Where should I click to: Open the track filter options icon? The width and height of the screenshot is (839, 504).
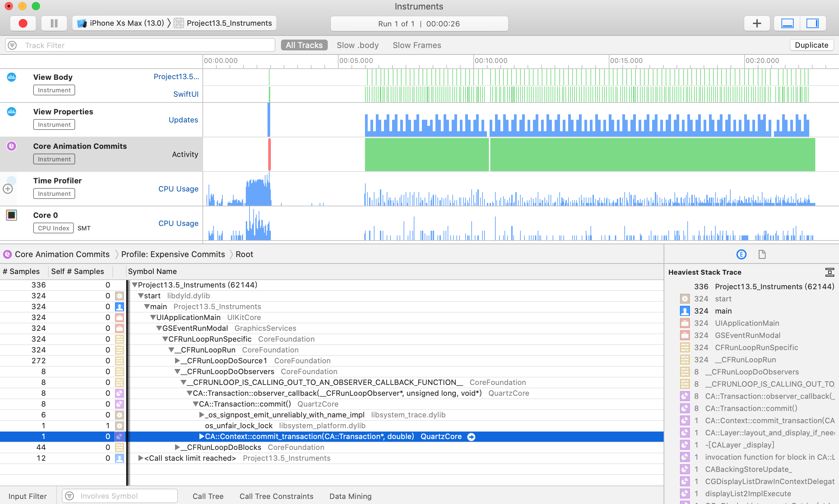pos(12,45)
